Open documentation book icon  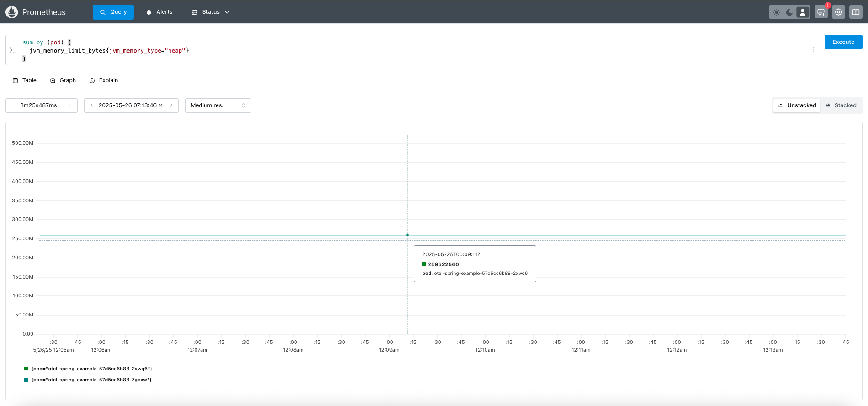click(856, 12)
